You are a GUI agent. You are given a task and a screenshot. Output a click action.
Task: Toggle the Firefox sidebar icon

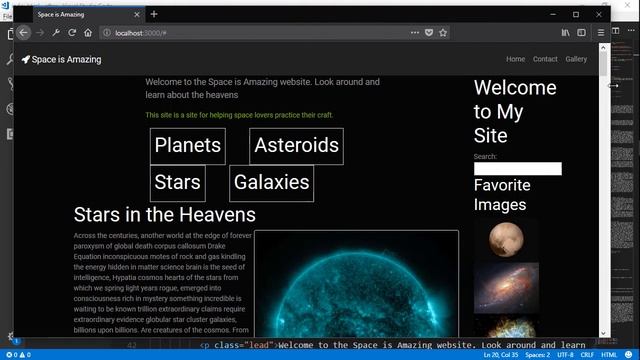[582, 33]
